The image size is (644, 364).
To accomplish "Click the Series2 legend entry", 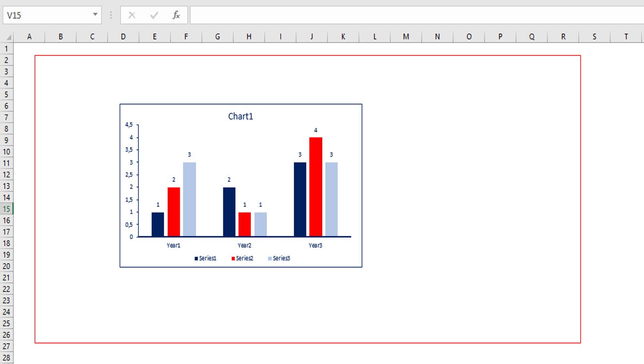I will (x=244, y=258).
